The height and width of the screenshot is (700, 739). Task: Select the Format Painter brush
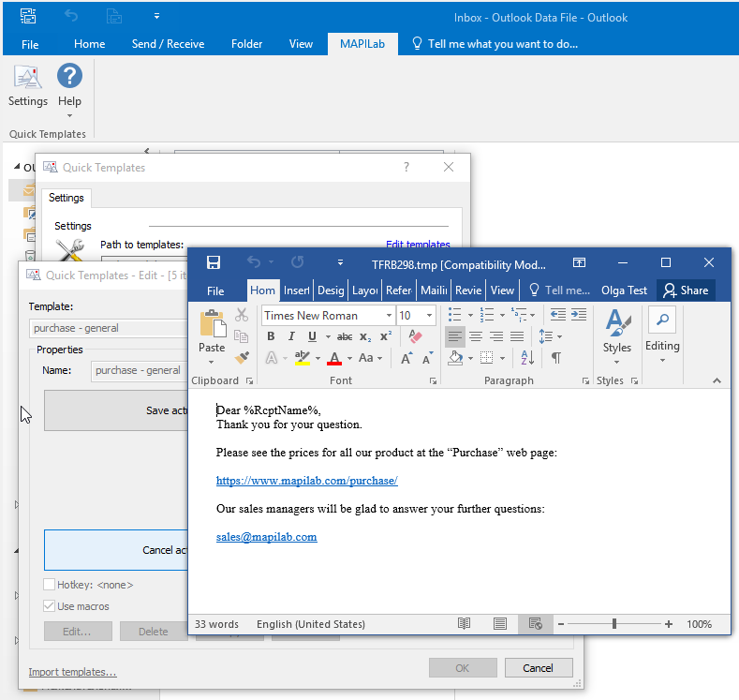pyautogui.click(x=242, y=358)
